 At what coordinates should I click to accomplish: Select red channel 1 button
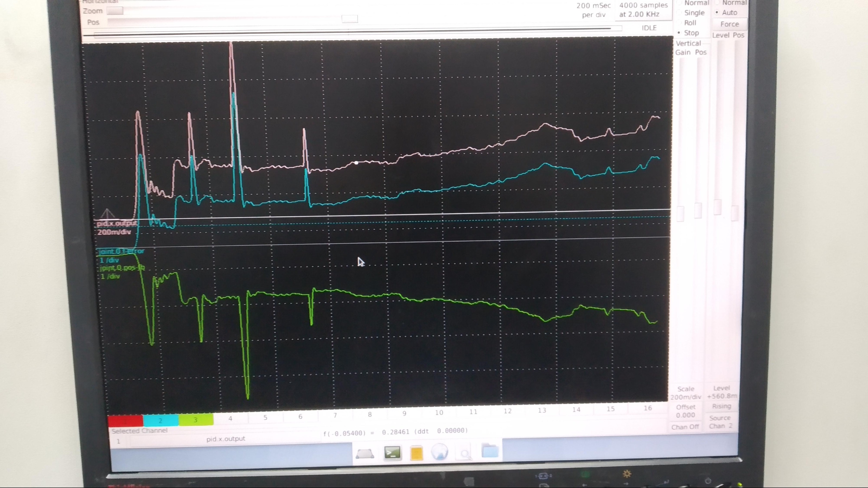(x=125, y=421)
